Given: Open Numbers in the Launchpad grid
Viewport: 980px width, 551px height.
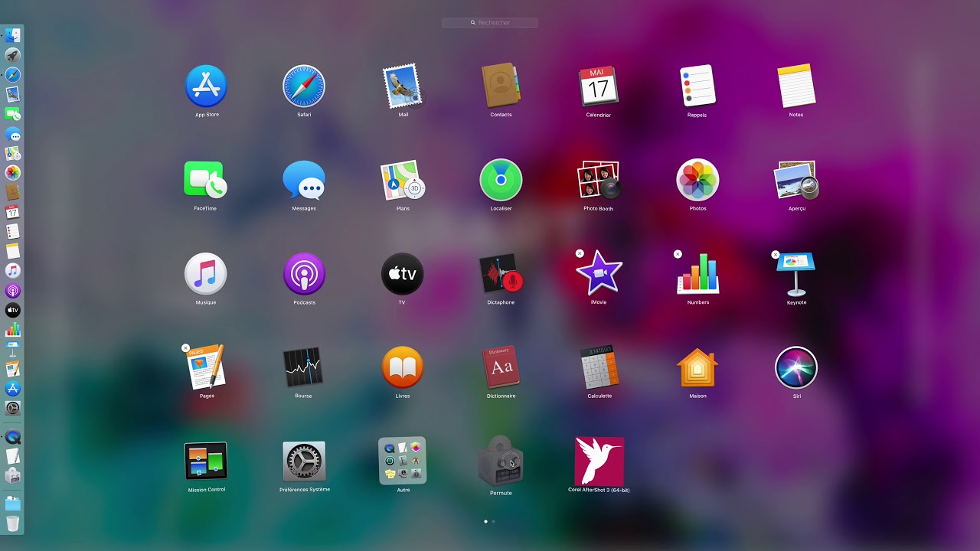Looking at the screenshot, I should pos(697,274).
